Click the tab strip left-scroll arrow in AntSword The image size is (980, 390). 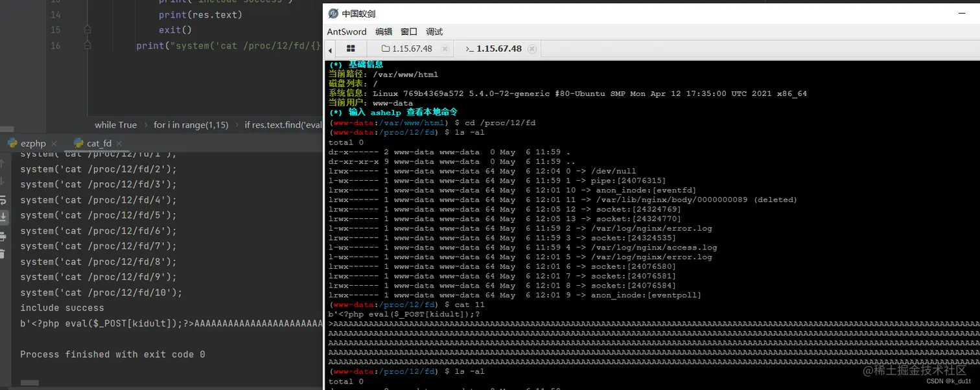330,50
